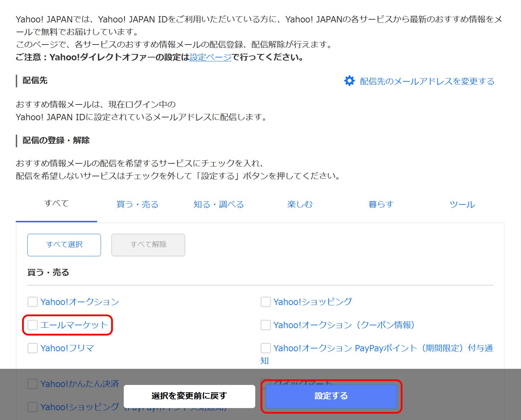The width and height of the screenshot is (521, 420).
Task: Check the エールマーケット option
Action: [x=33, y=325]
